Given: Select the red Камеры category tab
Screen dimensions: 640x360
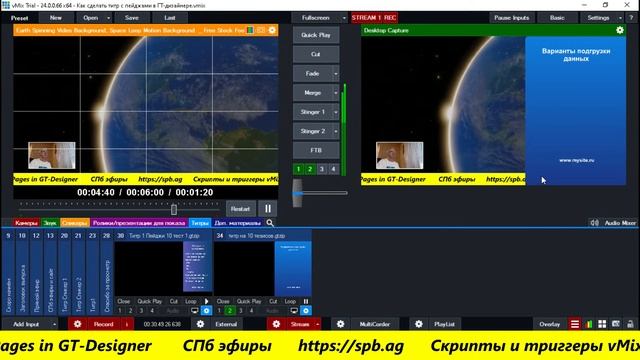Looking at the screenshot, I should [26, 223].
